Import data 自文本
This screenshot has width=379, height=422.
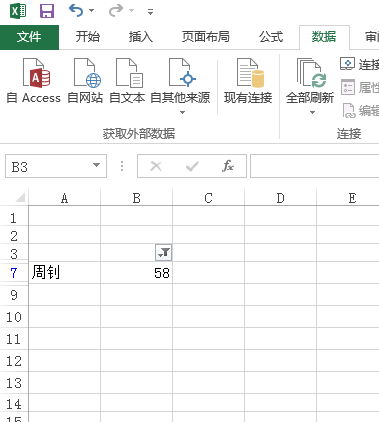point(127,81)
